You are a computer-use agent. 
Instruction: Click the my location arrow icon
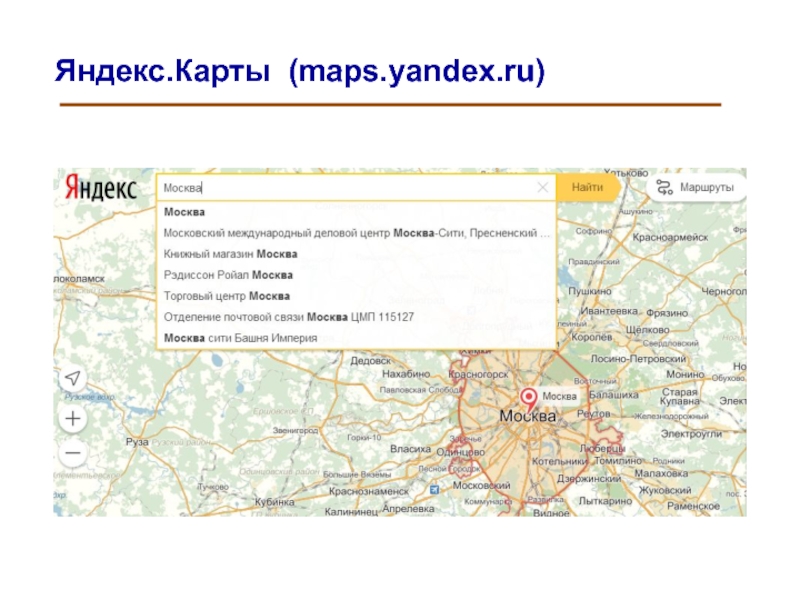coord(73,378)
